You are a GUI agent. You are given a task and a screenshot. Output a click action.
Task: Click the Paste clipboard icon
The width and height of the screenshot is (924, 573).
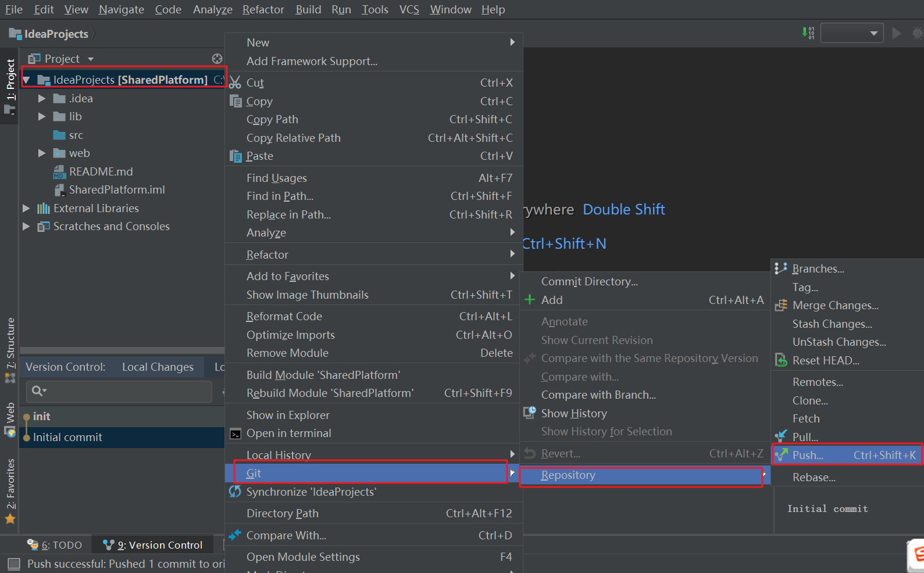click(x=236, y=156)
